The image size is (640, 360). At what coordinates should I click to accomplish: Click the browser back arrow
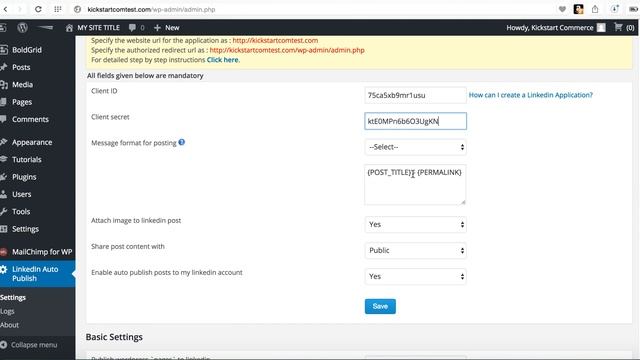pyautogui.click(x=6, y=9)
